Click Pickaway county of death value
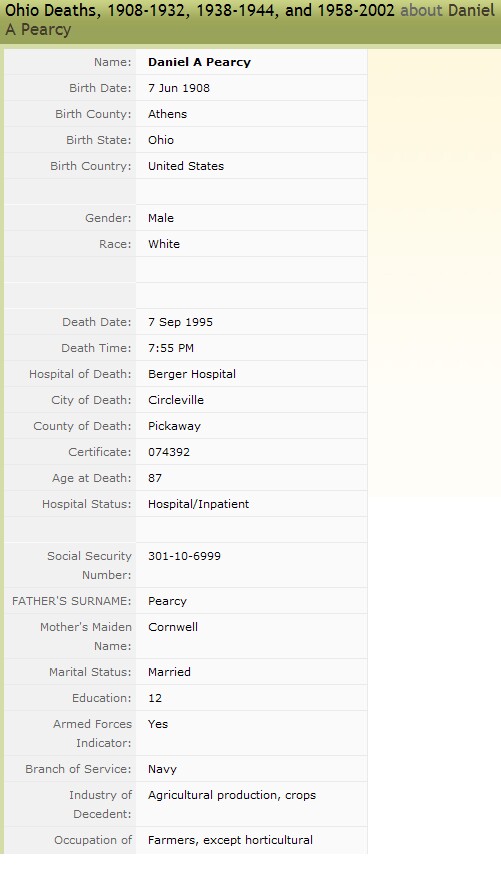 click(174, 426)
